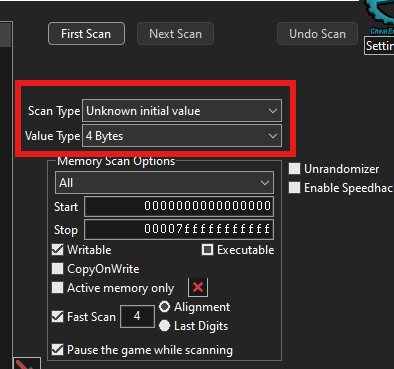Open the memory region dropdown showing All
This screenshot has width=394, height=369.
tap(164, 183)
